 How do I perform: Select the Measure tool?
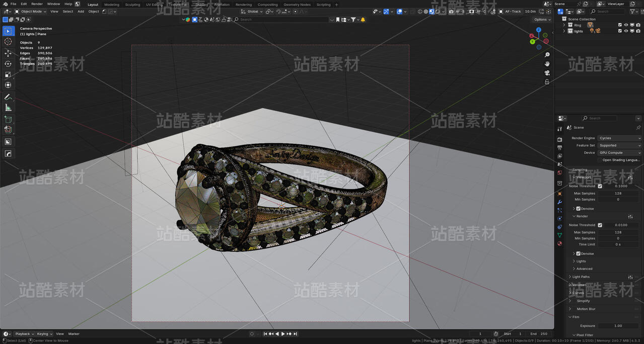click(x=8, y=108)
